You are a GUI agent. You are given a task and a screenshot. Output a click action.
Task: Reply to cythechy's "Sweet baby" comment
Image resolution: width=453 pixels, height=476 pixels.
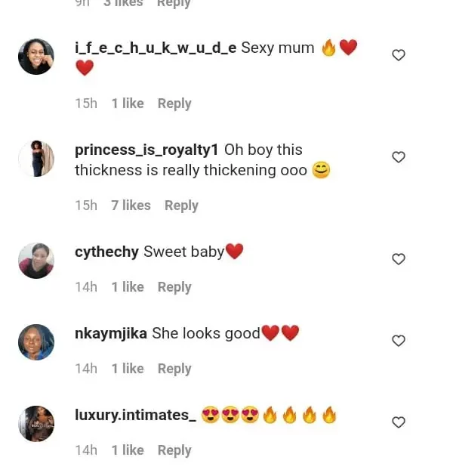coord(174,287)
